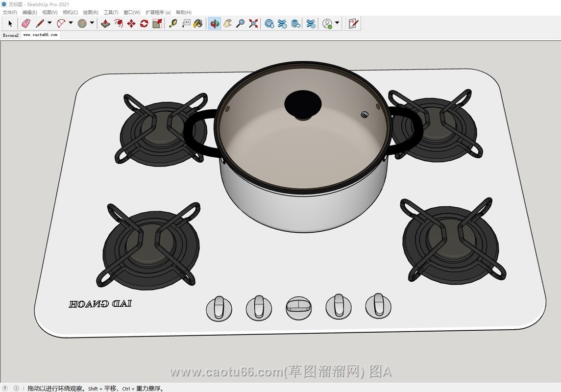Choose the Move tool with red arrows
Screen dimensions: 561x392
131,24
